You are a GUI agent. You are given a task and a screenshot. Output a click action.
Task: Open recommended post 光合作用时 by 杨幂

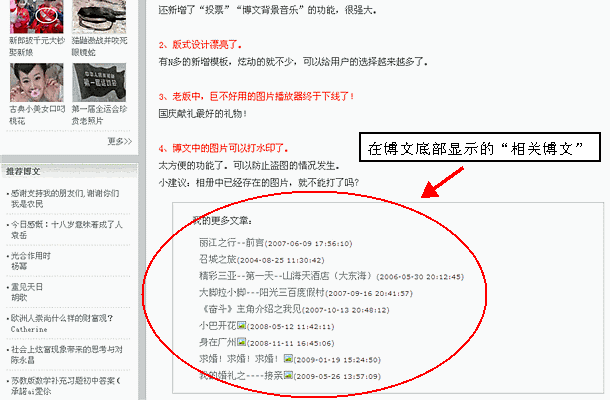click(x=38, y=255)
